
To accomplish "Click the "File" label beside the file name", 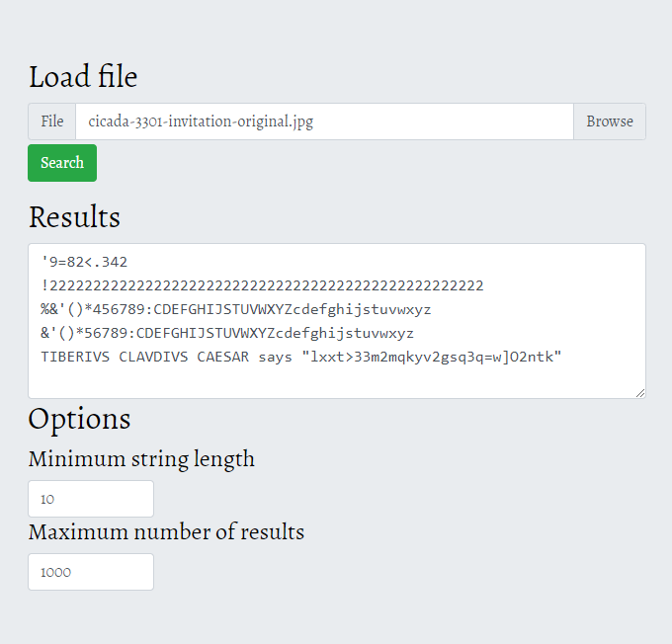I will click(x=52, y=121).
